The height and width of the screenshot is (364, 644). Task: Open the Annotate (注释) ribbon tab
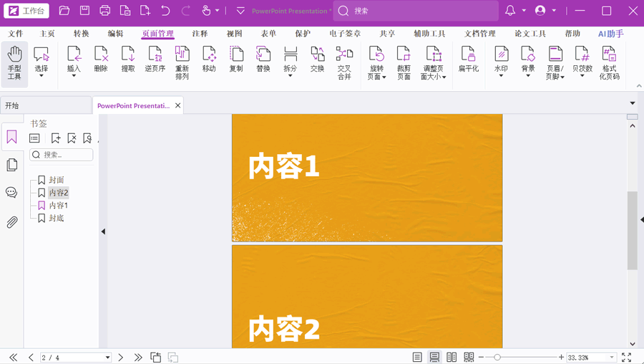[x=200, y=34]
